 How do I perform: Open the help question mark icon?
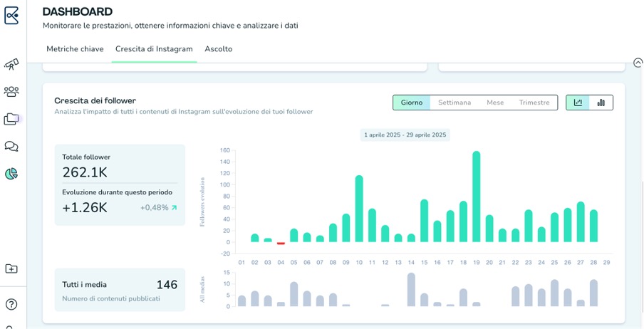(11, 305)
